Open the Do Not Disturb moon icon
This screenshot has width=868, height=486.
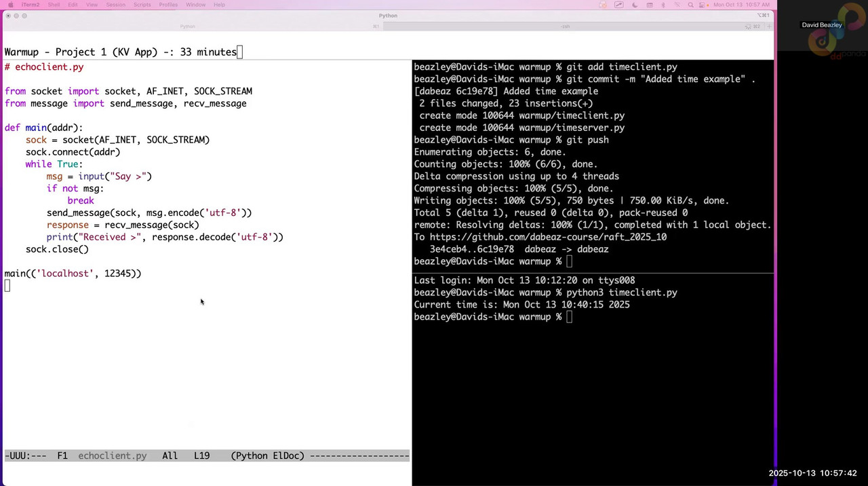635,5
